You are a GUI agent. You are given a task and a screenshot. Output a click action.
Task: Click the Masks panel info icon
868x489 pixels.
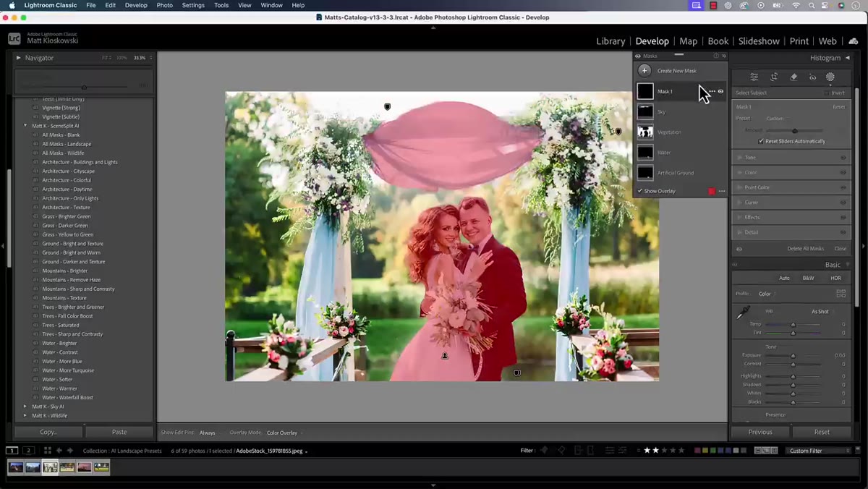(x=716, y=56)
